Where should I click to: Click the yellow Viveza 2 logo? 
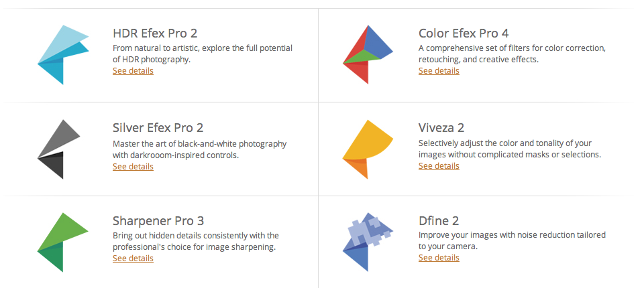(x=368, y=149)
